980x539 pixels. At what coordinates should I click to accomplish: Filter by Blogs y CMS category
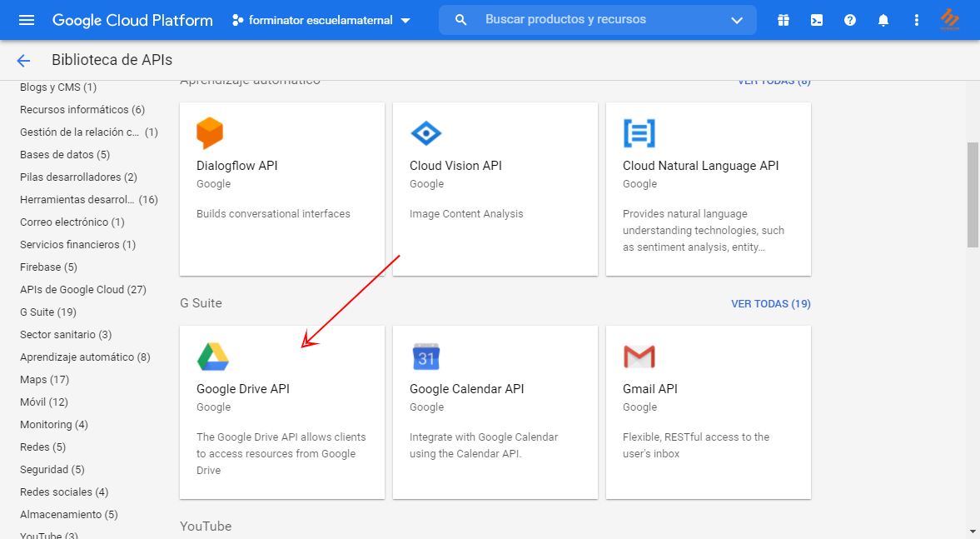click(x=58, y=87)
